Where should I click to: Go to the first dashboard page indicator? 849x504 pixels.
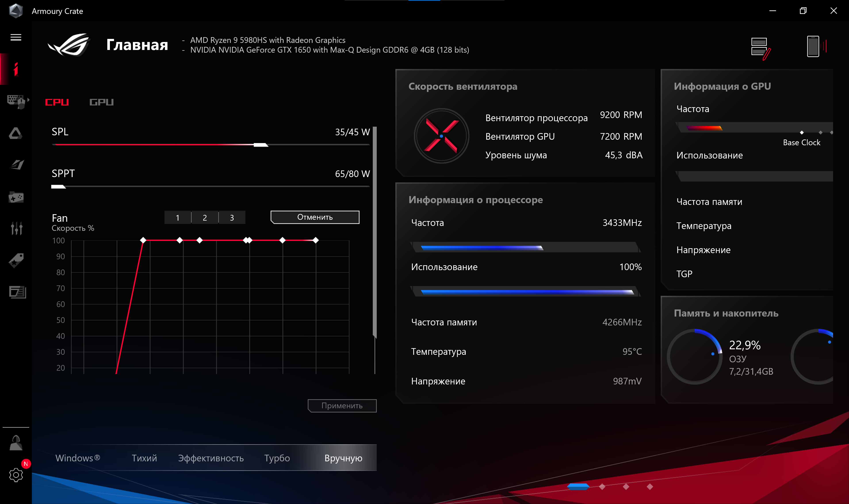click(578, 487)
